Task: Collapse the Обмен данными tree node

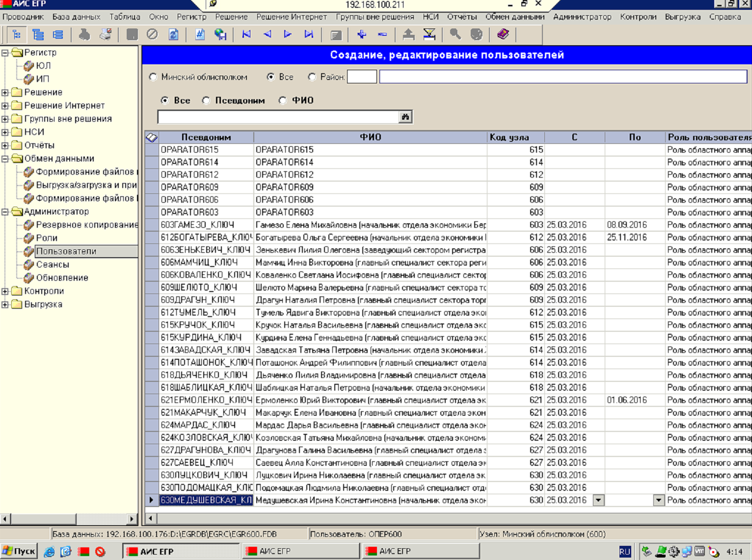Action: pos(5,159)
